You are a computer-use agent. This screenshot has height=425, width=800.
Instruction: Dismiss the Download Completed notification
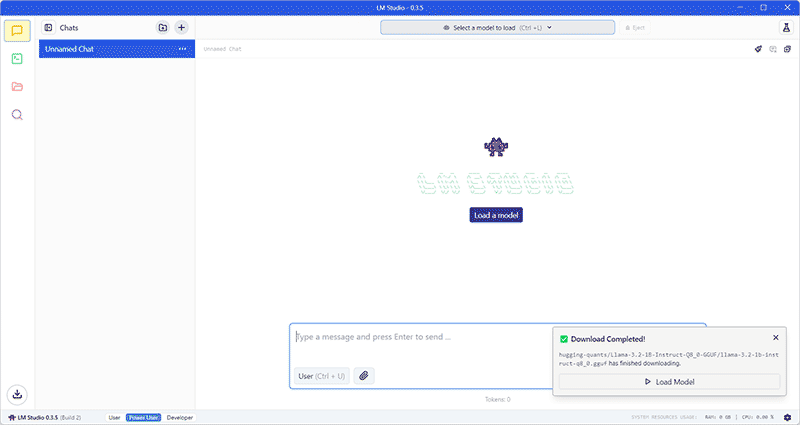(x=776, y=338)
